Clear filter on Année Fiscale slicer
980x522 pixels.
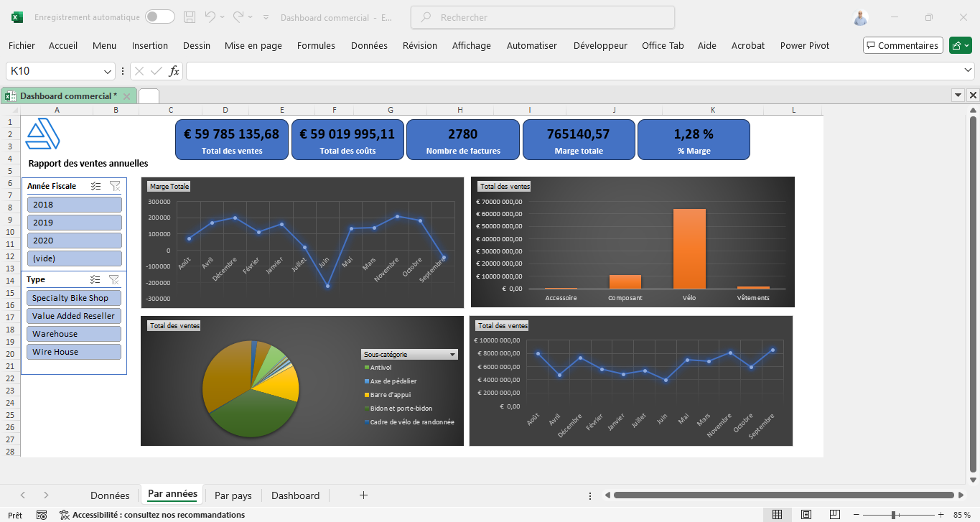click(x=115, y=186)
